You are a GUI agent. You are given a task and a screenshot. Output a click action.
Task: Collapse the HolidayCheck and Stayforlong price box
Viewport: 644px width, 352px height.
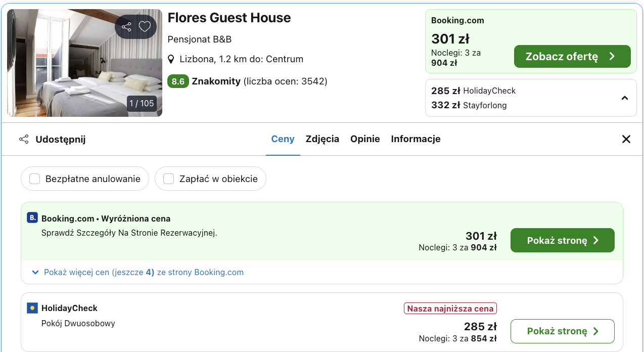coord(624,98)
